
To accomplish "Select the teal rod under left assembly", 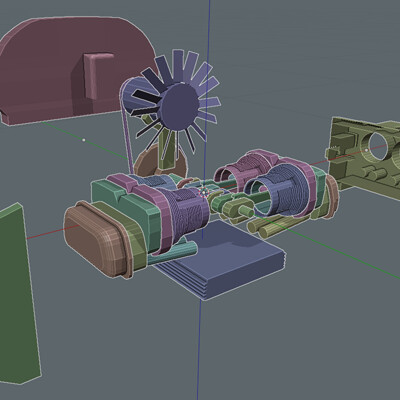I will pos(173,253).
